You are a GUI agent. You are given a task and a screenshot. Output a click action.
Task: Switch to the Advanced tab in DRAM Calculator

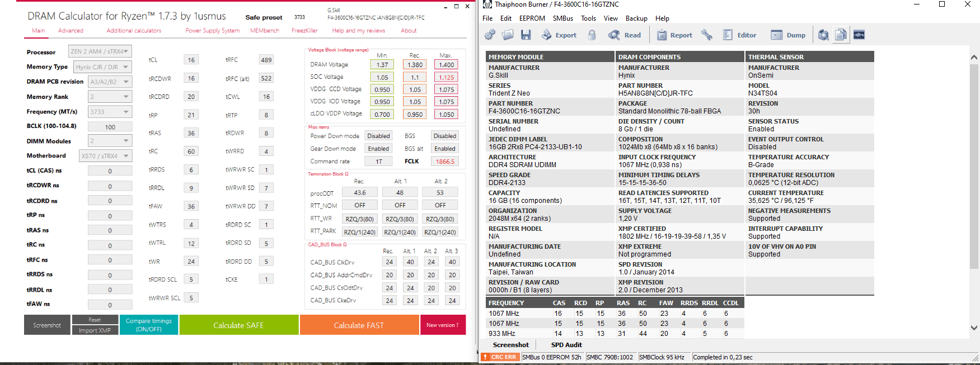click(x=71, y=31)
